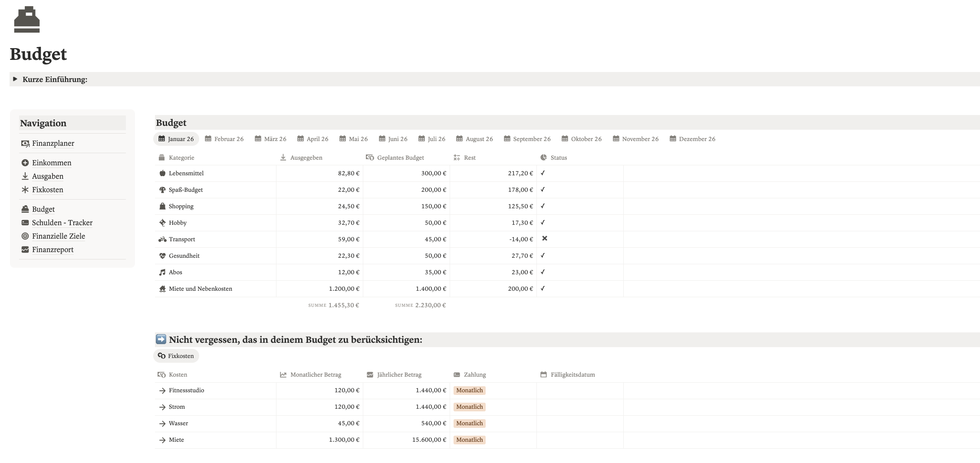Expand the Kurze Einführung toggle

click(15, 79)
